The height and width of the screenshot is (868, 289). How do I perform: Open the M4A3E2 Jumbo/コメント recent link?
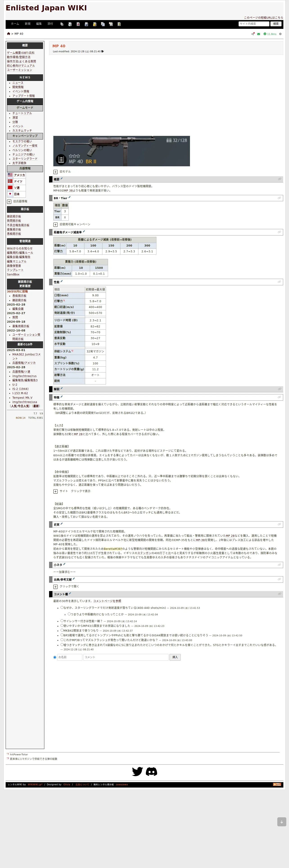(26, 356)
